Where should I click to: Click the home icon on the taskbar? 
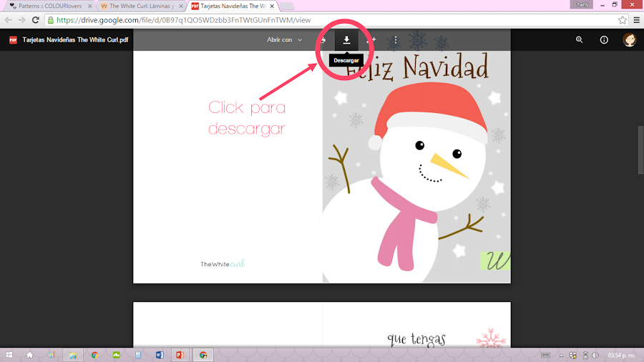(x=29, y=355)
